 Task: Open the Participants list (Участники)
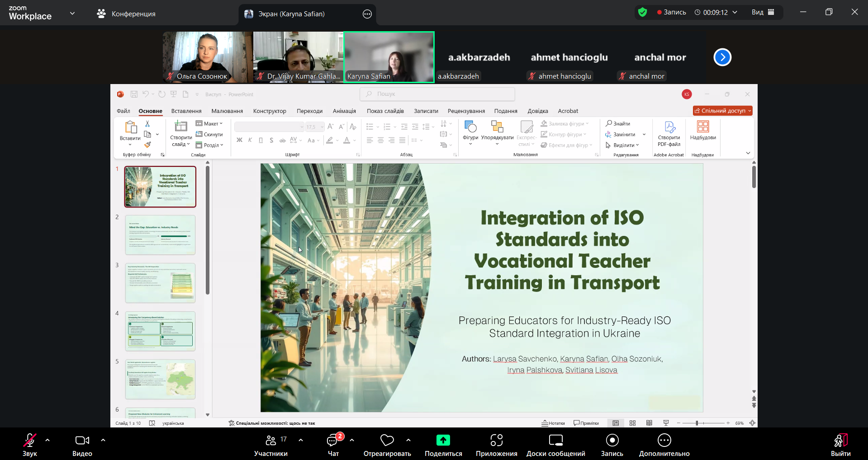coord(271,441)
